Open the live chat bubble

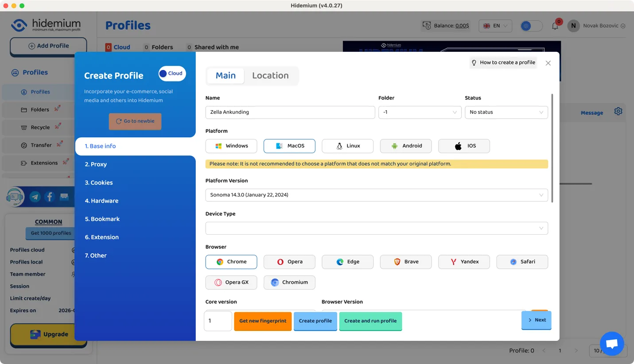[x=612, y=344]
